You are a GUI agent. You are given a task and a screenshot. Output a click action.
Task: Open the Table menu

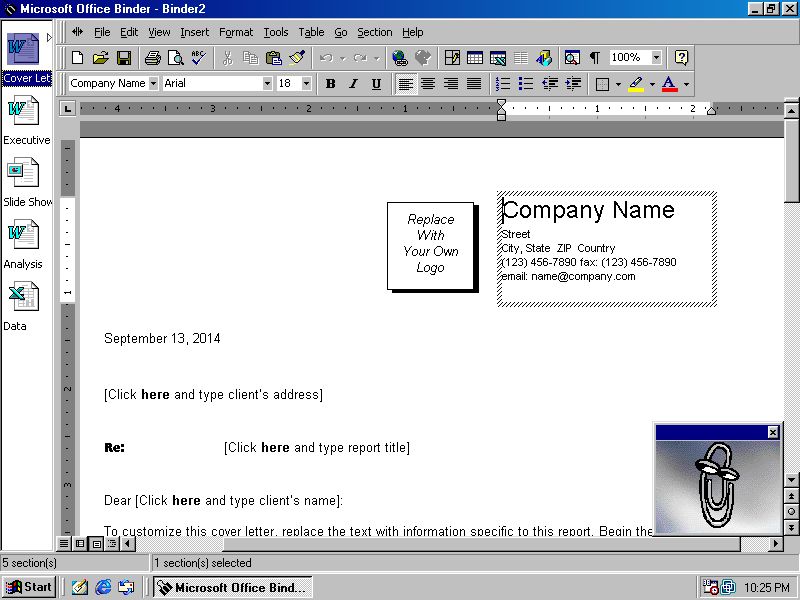click(x=311, y=32)
